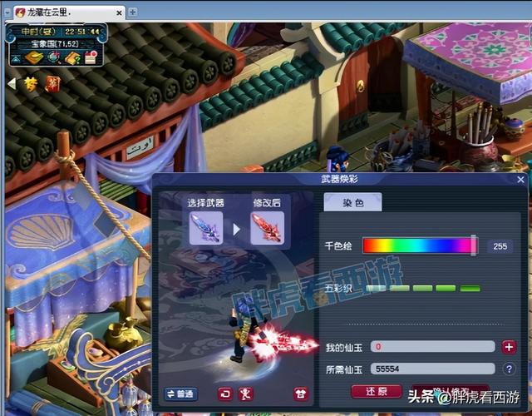Image resolution: width=532 pixels, height=416 pixels.
Task: Click the clothing outfit icon
Action: [x=301, y=394]
